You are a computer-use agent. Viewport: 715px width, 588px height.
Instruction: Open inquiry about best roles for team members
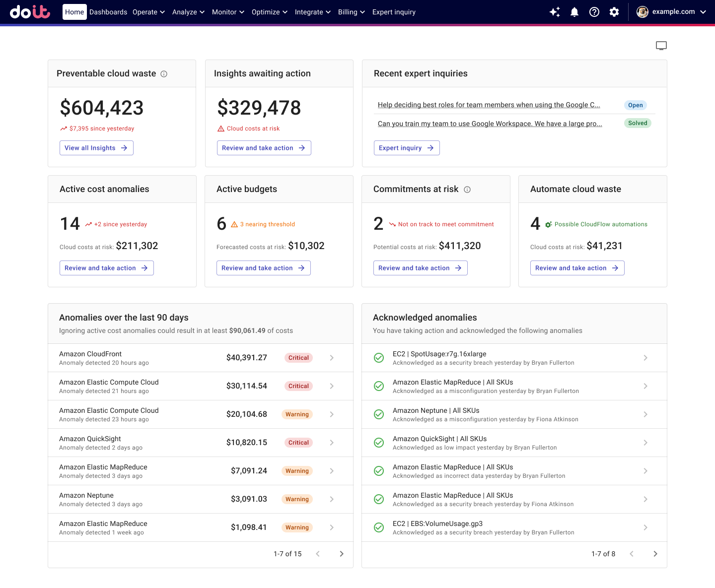point(489,105)
